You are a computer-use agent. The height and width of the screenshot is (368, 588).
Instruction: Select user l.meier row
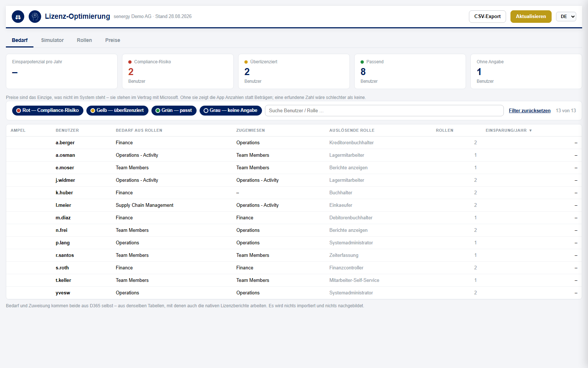[294, 205]
